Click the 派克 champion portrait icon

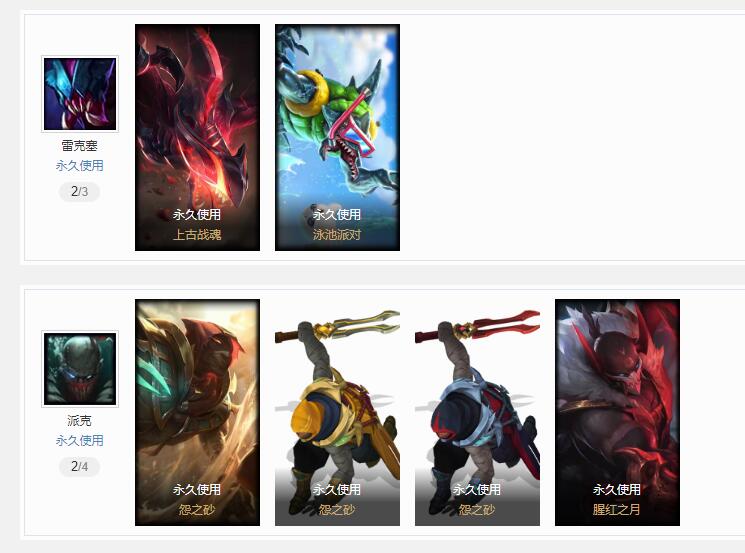click(x=80, y=369)
